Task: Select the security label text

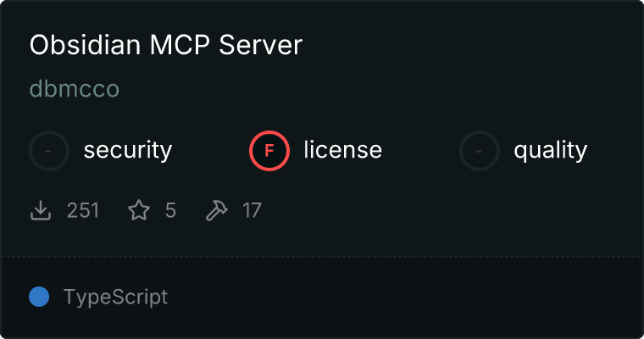Action: click(x=128, y=150)
